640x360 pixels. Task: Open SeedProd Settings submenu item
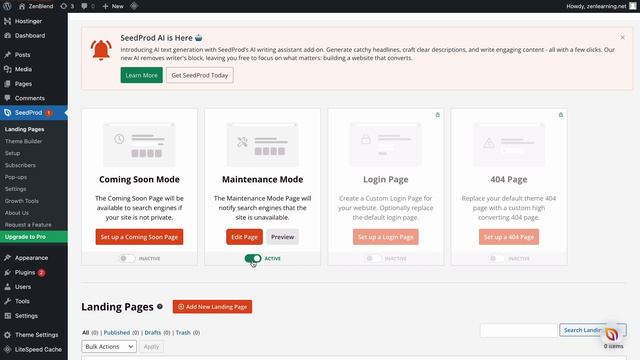tap(16, 189)
